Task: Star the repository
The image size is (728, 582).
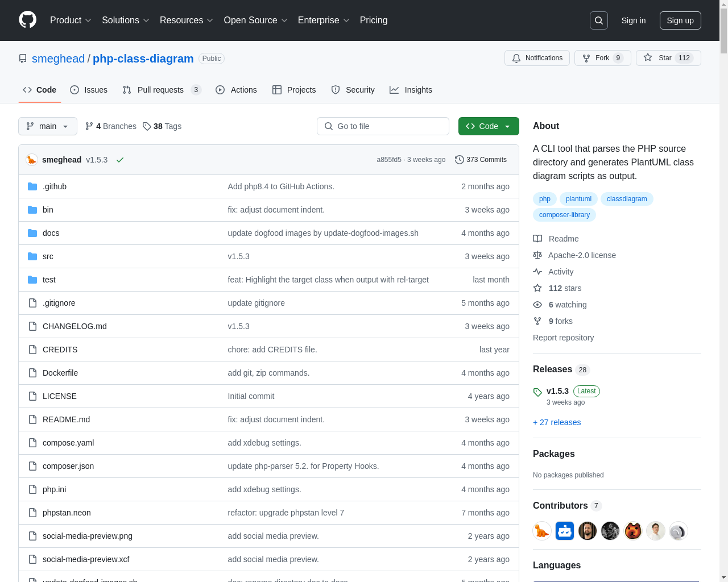Action: (668, 58)
